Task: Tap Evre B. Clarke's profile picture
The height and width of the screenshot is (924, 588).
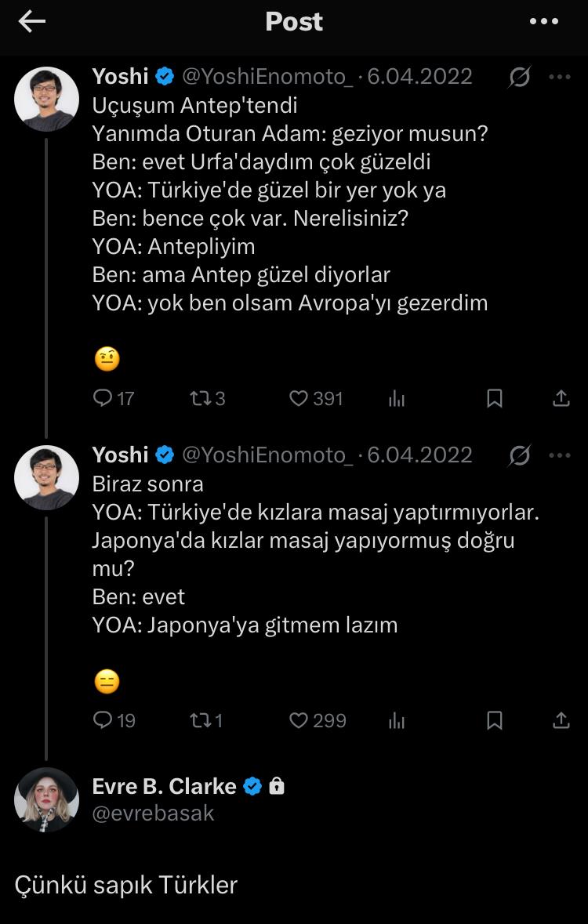Action: (x=46, y=799)
